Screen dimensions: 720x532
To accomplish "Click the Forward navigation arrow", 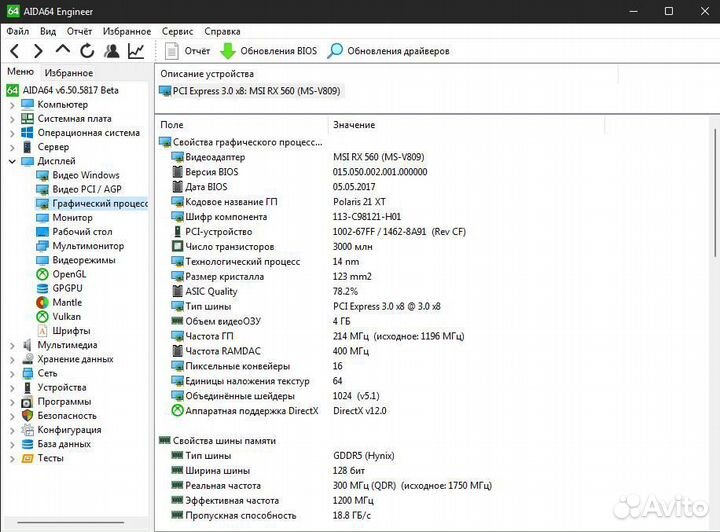I will (x=38, y=51).
